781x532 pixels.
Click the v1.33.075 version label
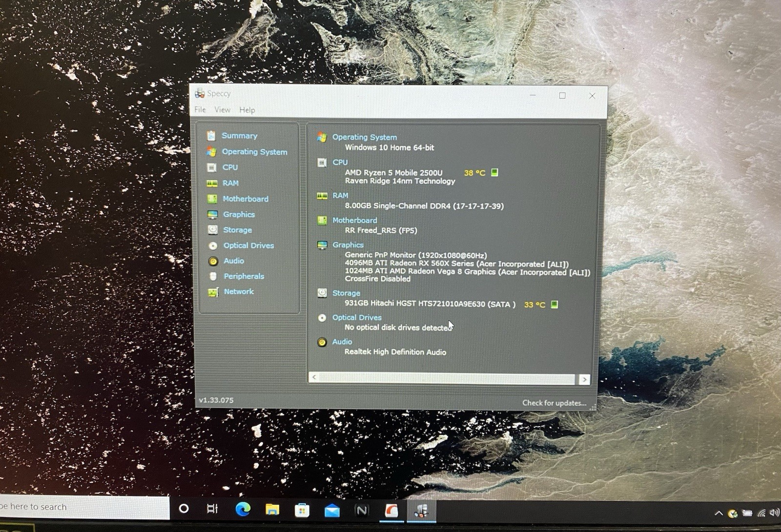216,400
